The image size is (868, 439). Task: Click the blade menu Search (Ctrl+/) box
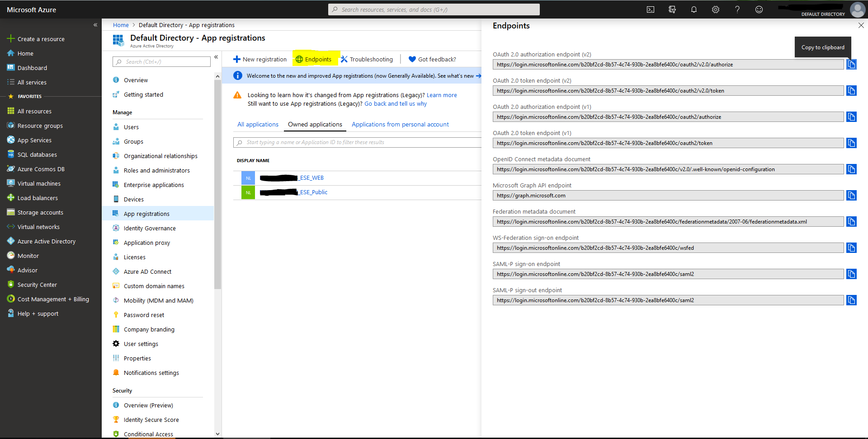click(161, 61)
